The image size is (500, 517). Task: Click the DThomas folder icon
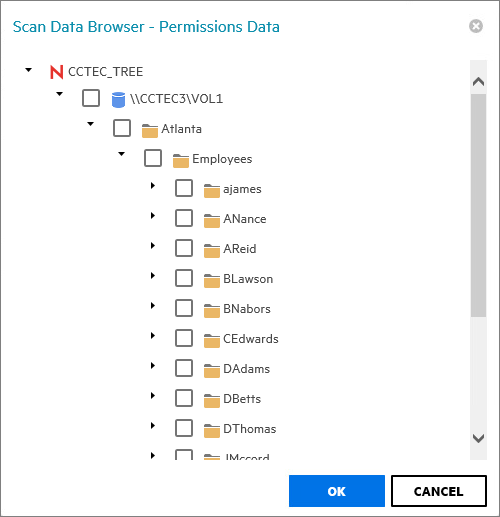click(212, 430)
